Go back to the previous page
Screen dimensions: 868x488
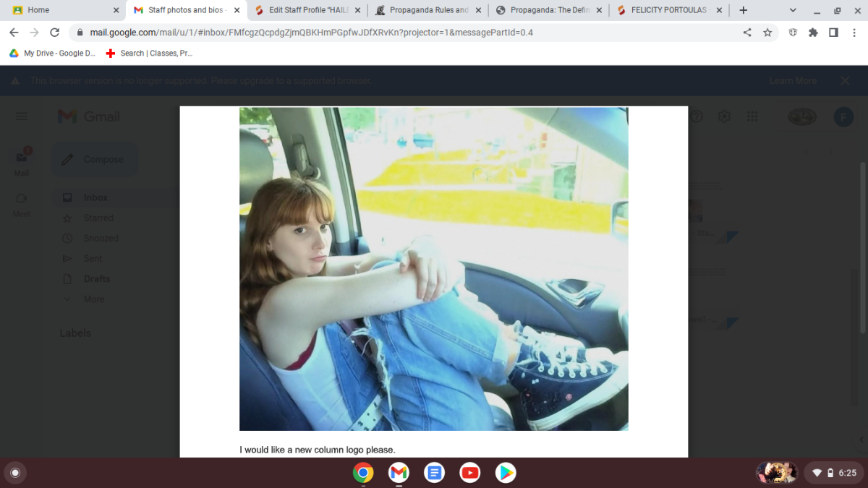(14, 33)
